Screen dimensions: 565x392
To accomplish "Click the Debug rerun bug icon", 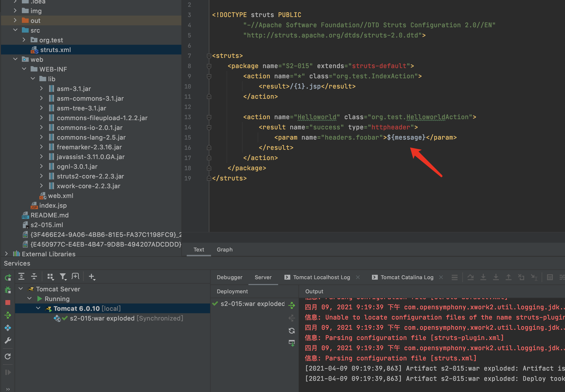I will click(8, 290).
